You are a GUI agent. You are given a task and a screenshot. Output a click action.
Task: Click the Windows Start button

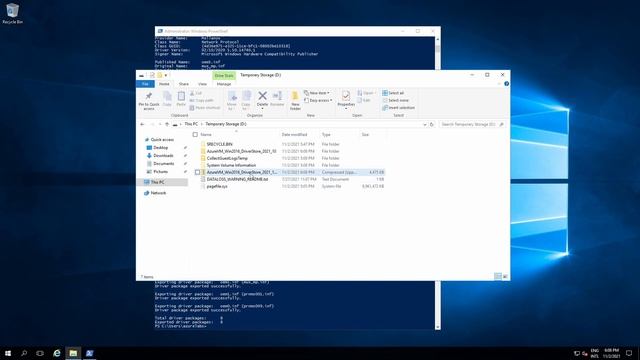[8, 353]
